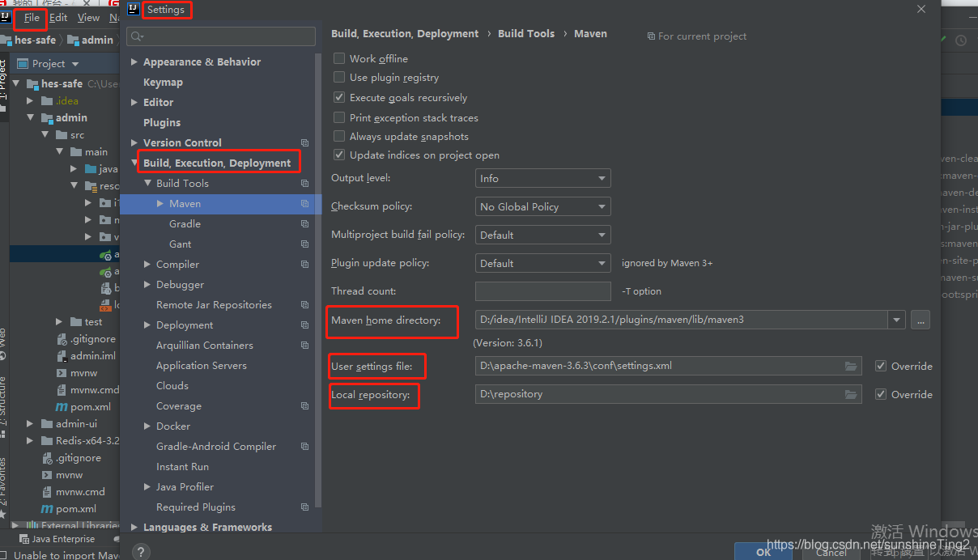Collapse the Build Tools node
Viewport: 978px width, 560px height.
click(147, 183)
